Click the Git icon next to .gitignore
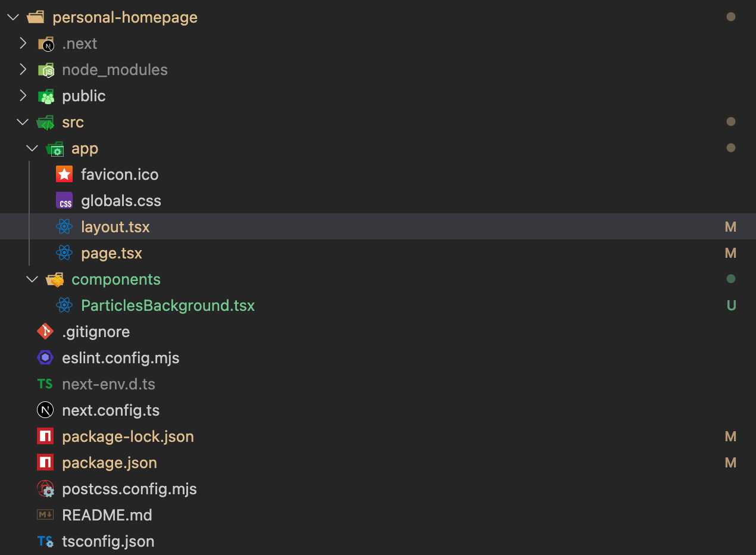The width and height of the screenshot is (756, 555). [x=45, y=331]
